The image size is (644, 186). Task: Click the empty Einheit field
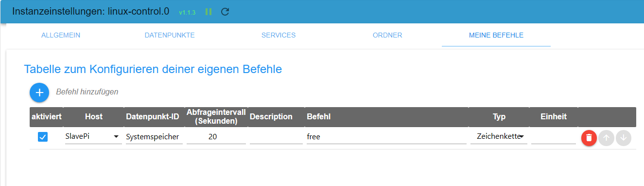(554, 137)
